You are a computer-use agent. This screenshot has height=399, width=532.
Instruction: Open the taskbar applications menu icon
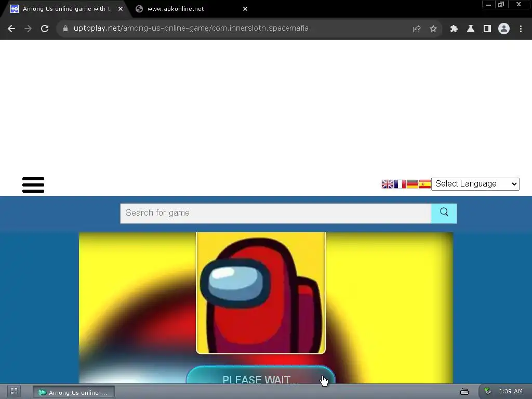click(x=14, y=392)
